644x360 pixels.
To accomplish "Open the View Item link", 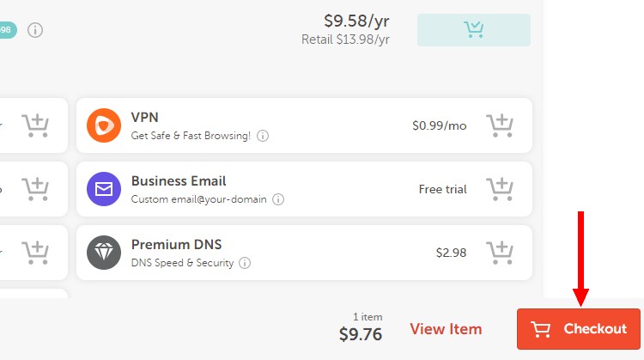I will tap(446, 329).
